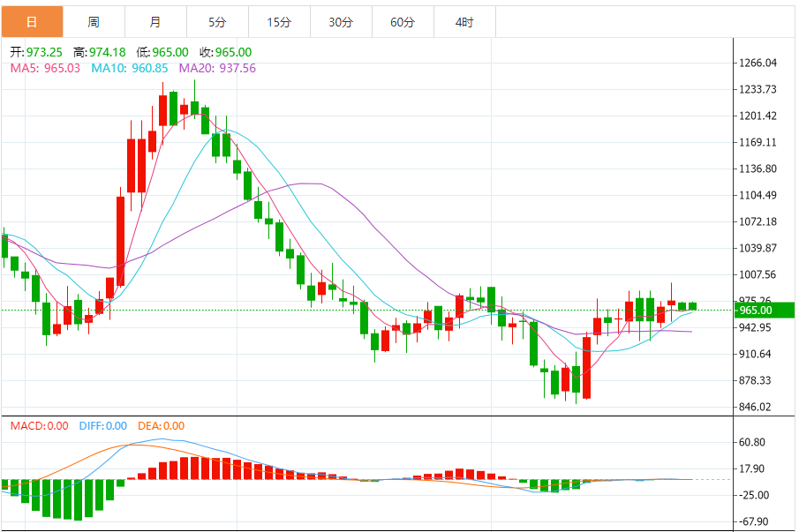Click the most recent candlestick on the chart

(x=693, y=306)
